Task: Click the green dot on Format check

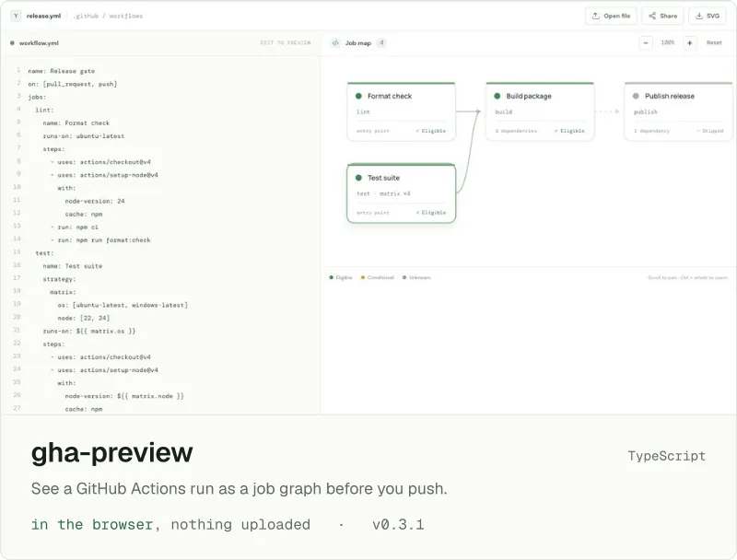Action: point(358,96)
